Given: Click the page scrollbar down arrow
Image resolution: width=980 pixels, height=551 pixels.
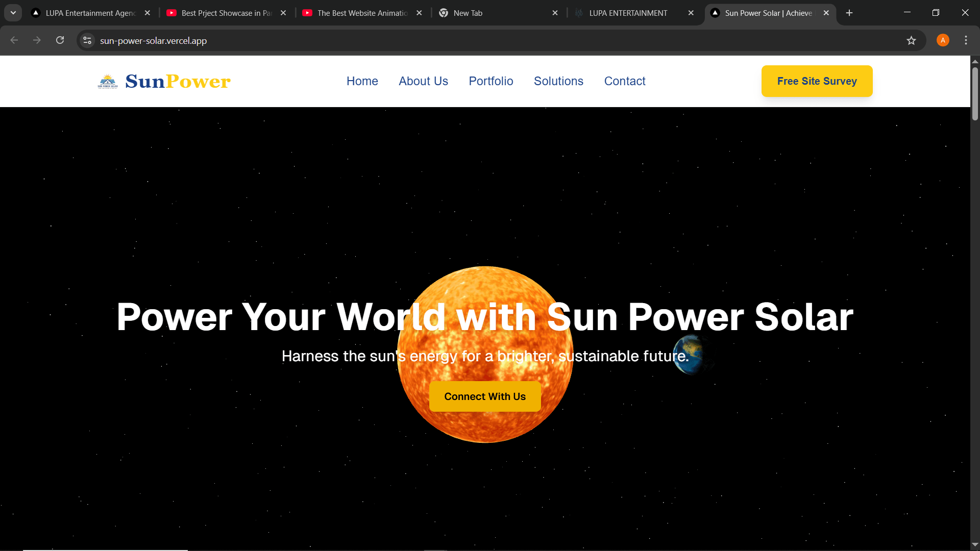Looking at the screenshot, I should [974, 545].
